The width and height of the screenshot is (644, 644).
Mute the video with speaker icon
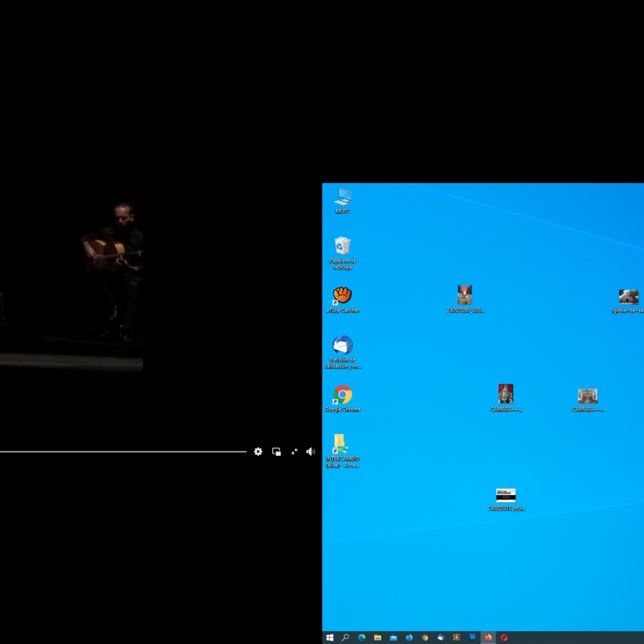click(x=310, y=451)
